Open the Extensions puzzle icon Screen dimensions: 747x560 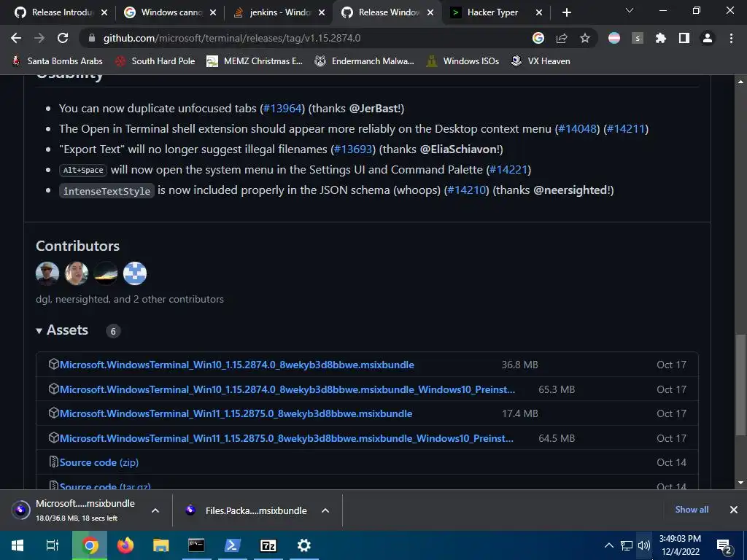point(661,38)
